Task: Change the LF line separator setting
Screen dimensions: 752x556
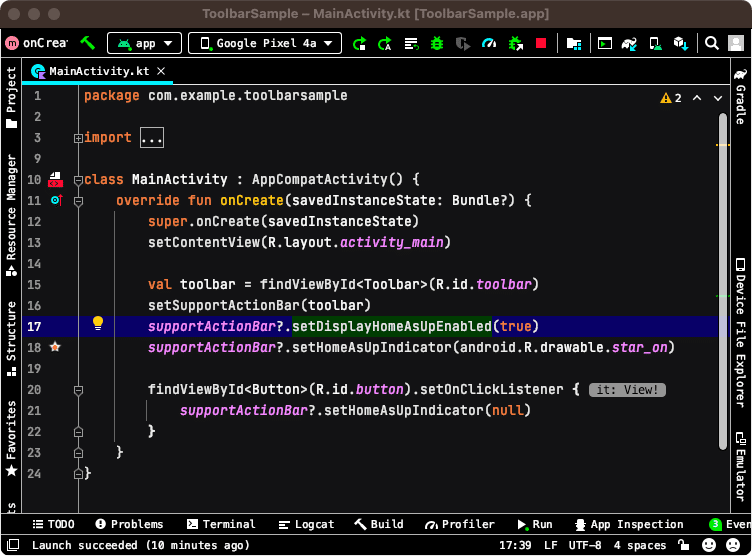Action: (550, 545)
